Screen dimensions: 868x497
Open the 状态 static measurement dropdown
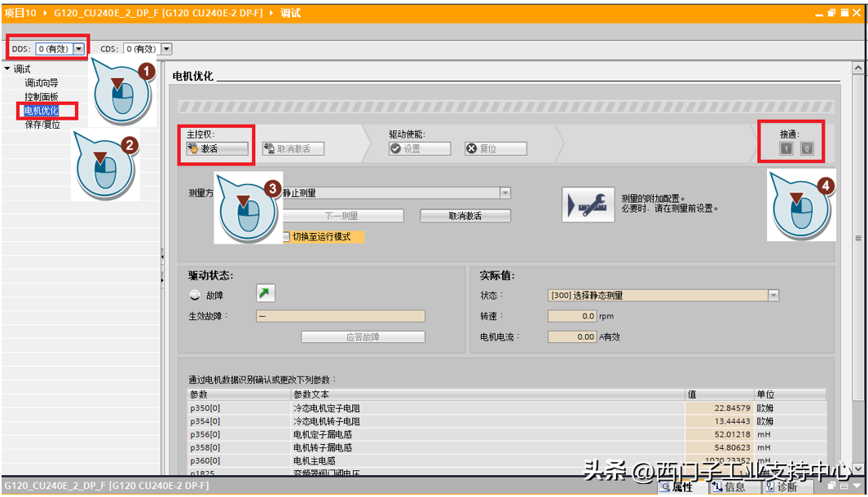point(773,296)
